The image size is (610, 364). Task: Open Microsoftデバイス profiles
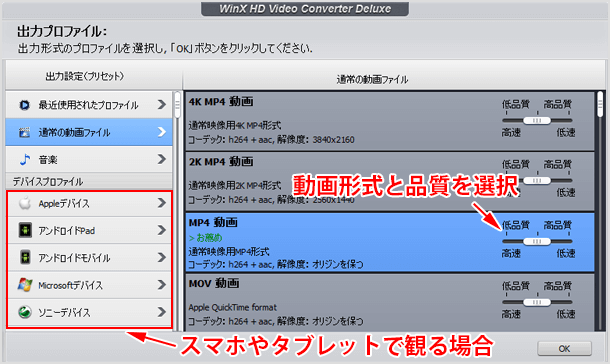point(89,285)
